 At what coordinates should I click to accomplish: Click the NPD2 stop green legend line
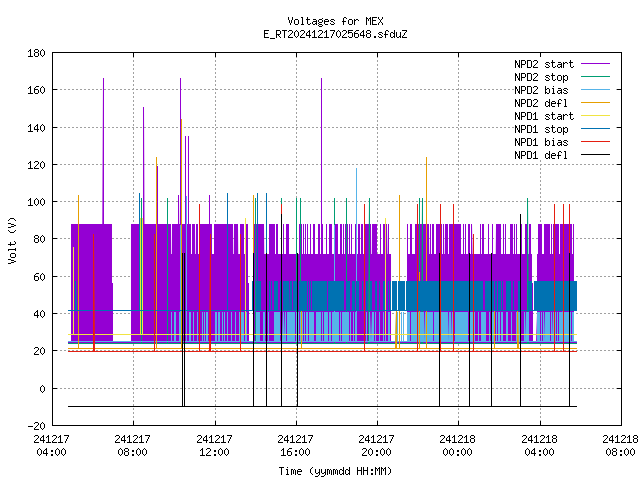[x=595, y=77]
